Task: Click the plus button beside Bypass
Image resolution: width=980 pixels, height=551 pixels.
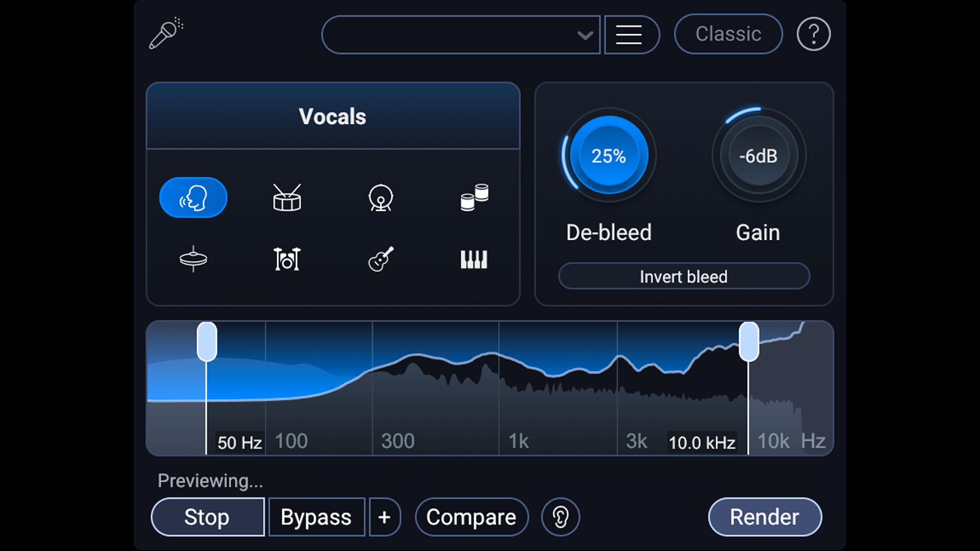Action: 384,517
